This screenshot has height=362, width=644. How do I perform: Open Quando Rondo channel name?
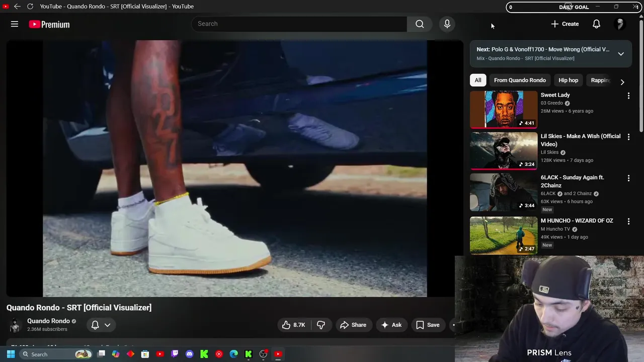point(48,321)
